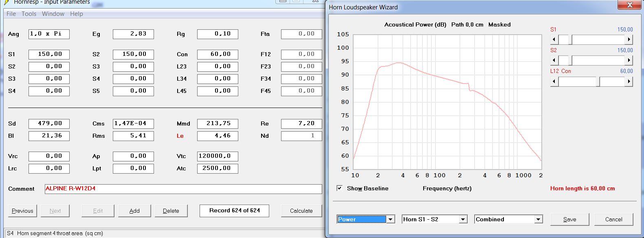Viewport: 644px width, 238px height.
Task: Close the Horn Loudspeaker Wizard window
Action: pos(630,5)
